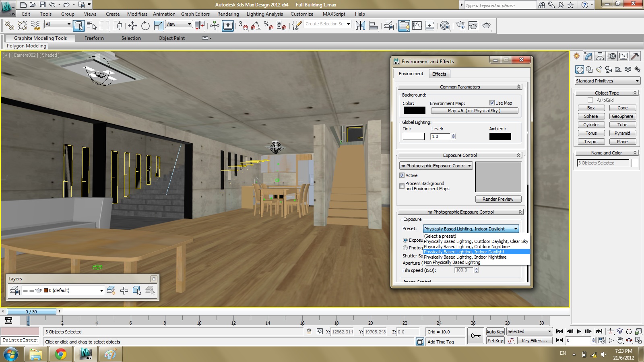Play the animation
The image size is (644, 362).
coord(579,331)
